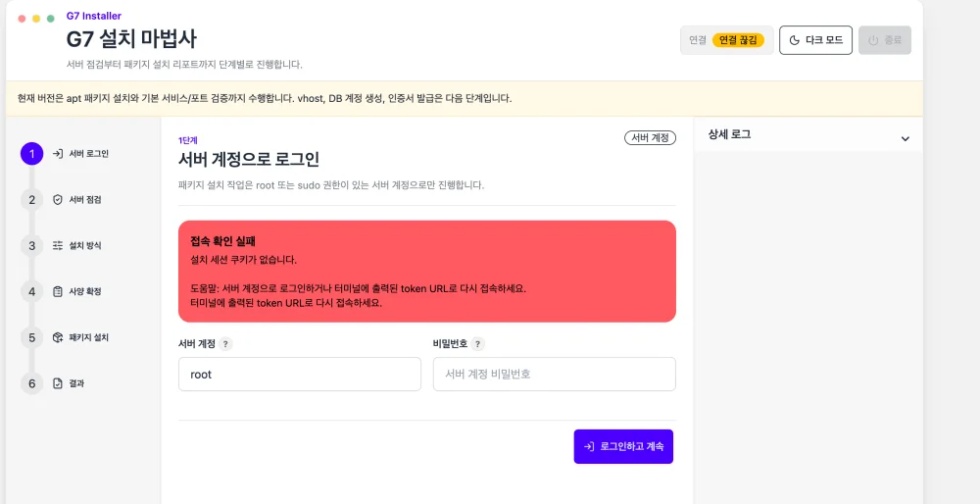This screenshot has width=980, height=504.
Task: Click the step number 6 circle
Action: [x=32, y=383]
